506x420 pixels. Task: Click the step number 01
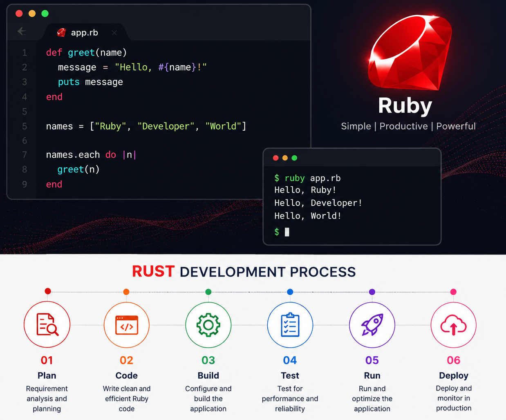47,360
